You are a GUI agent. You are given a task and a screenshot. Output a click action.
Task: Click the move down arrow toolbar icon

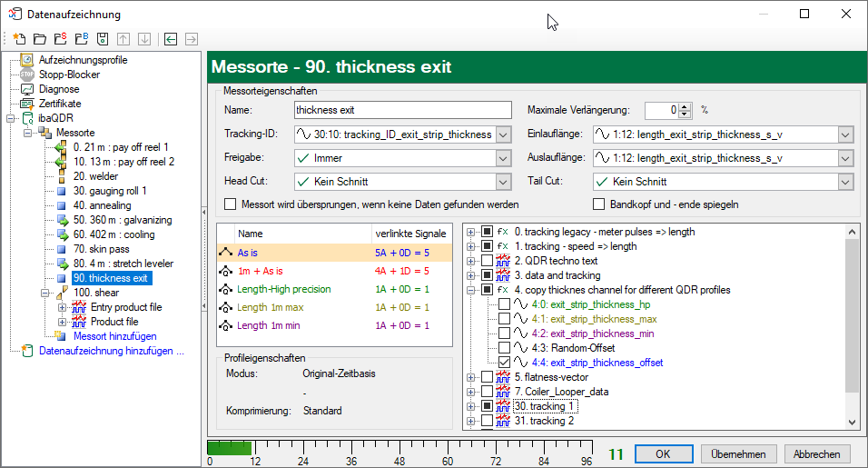tap(144, 39)
